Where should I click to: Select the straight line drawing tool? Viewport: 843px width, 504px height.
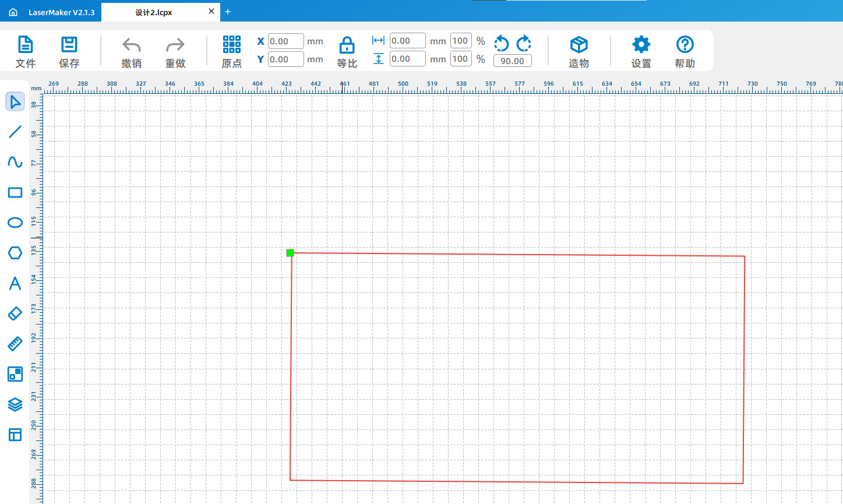pos(15,132)
